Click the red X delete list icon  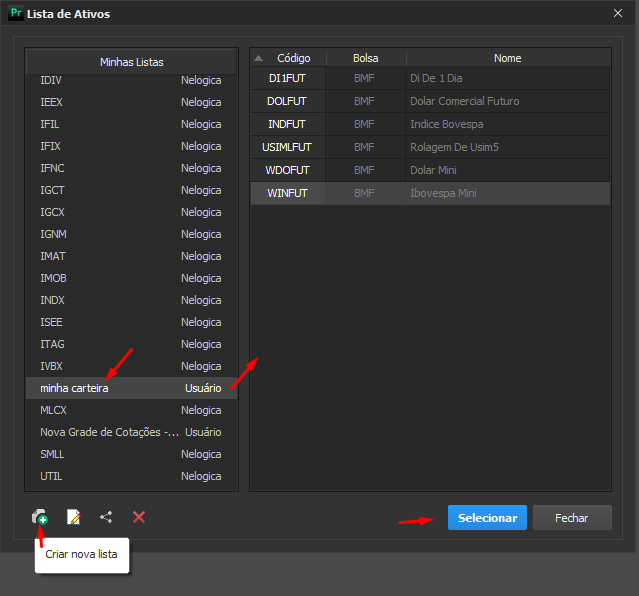(x=139, y=517)
